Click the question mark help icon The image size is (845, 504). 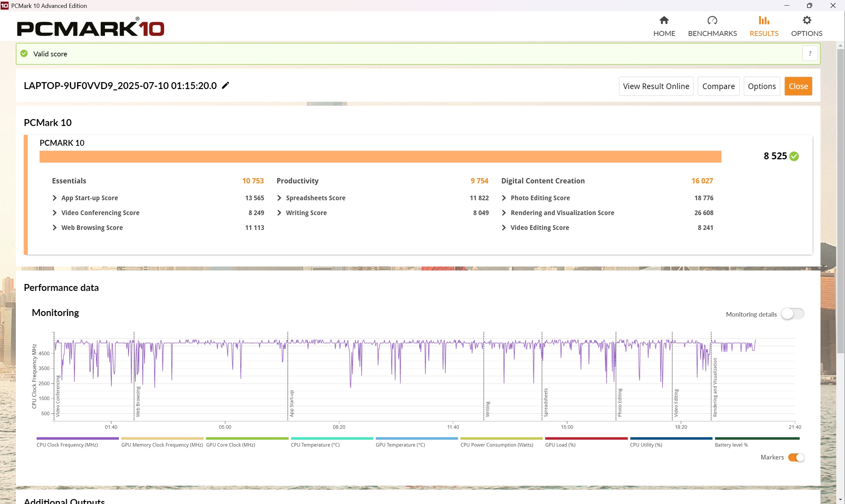tap(810, 54)
